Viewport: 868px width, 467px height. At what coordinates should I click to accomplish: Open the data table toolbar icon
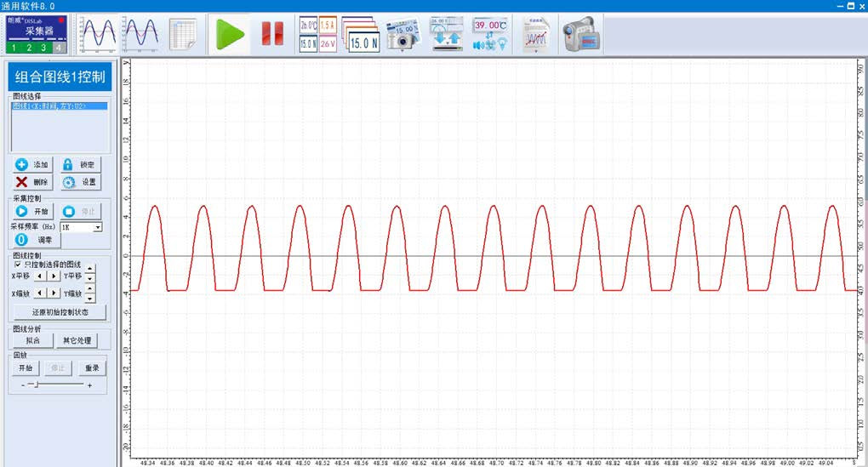(183, 34)
